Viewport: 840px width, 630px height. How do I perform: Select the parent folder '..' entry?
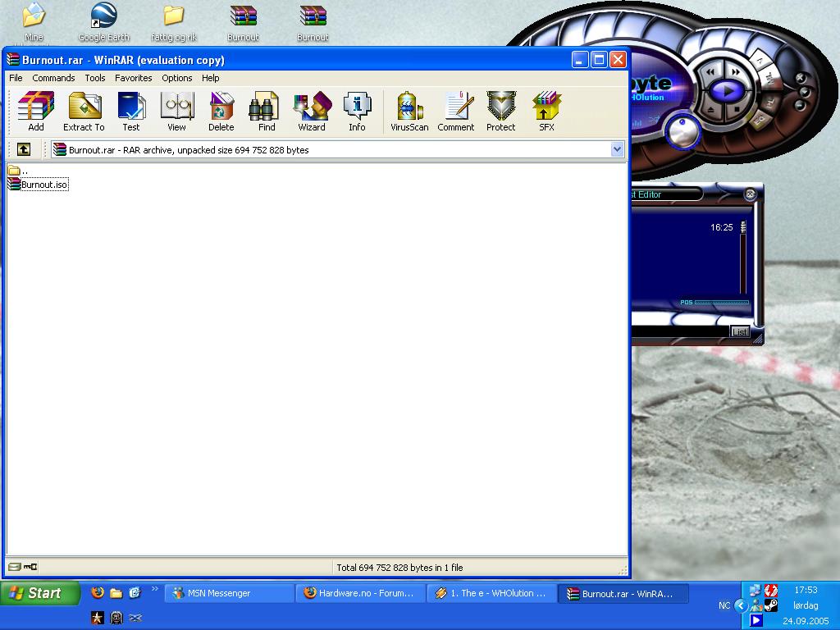(18, 171)
